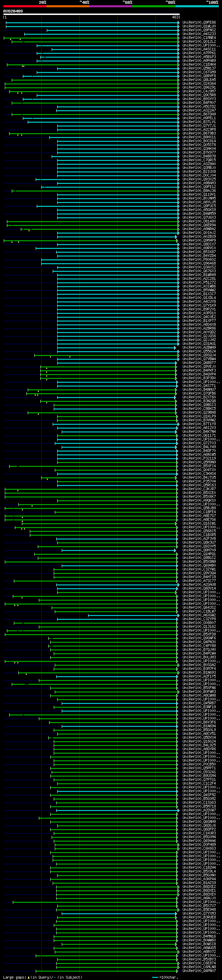This screenshot has width=222, height=980.
Task: Open hit UniRef100_A4S233
Action: point(199,34)
